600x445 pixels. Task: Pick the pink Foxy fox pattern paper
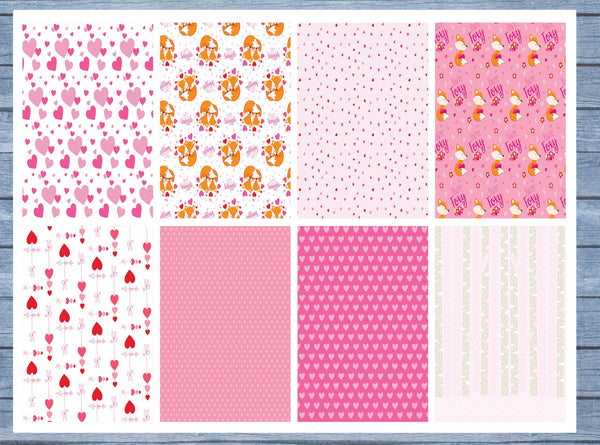point(500,121)
